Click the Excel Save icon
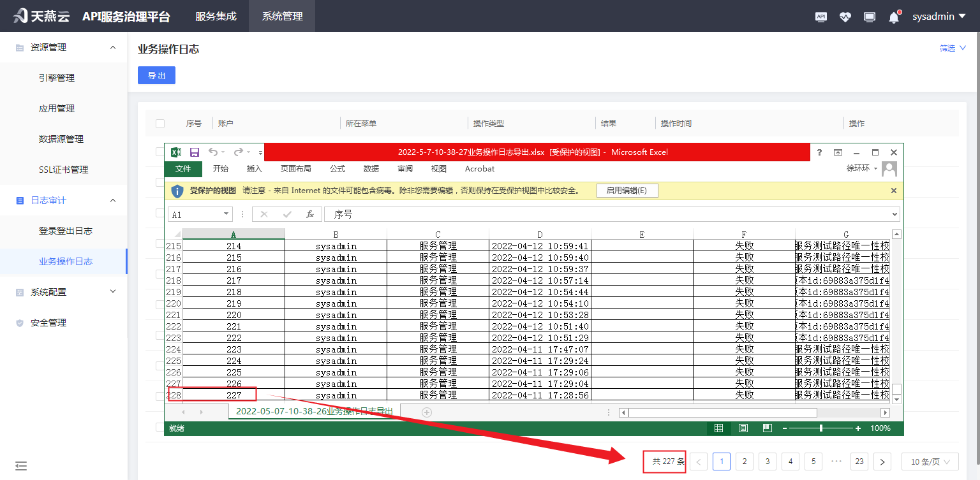The width and height of the screenshot is (980, 480). point(195,152)
